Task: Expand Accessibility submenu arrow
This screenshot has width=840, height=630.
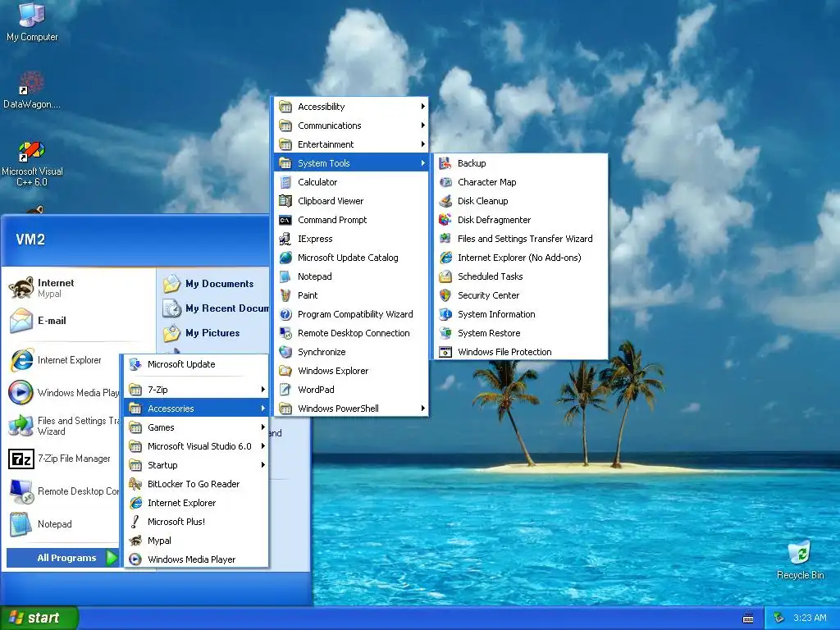Action: click(422, 107)
